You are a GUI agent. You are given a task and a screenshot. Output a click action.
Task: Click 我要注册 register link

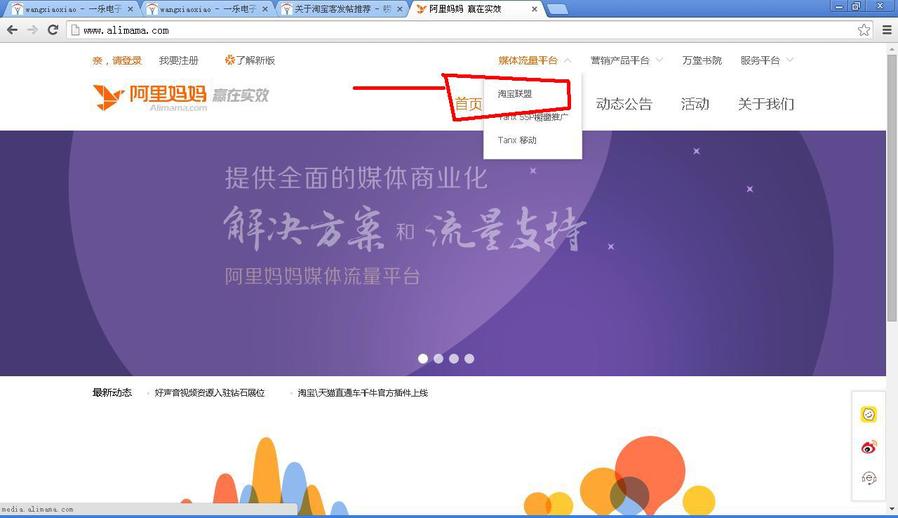179,60
